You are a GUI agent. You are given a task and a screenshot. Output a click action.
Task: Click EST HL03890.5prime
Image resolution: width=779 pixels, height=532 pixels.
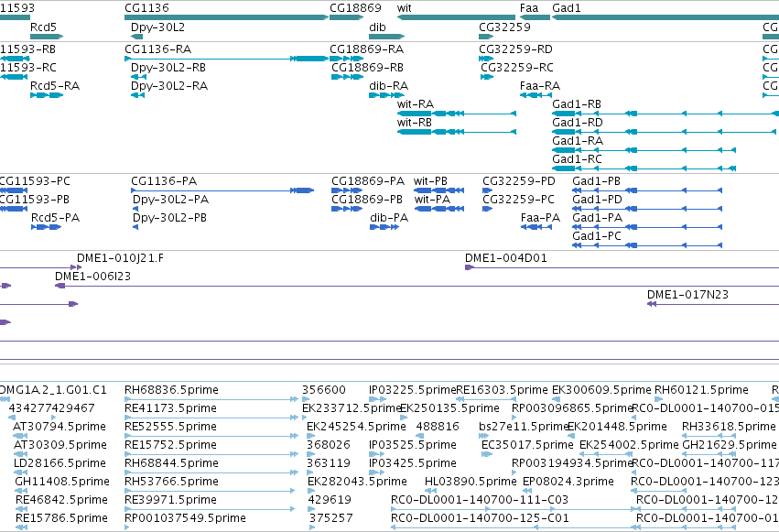(x=471, y=482)
